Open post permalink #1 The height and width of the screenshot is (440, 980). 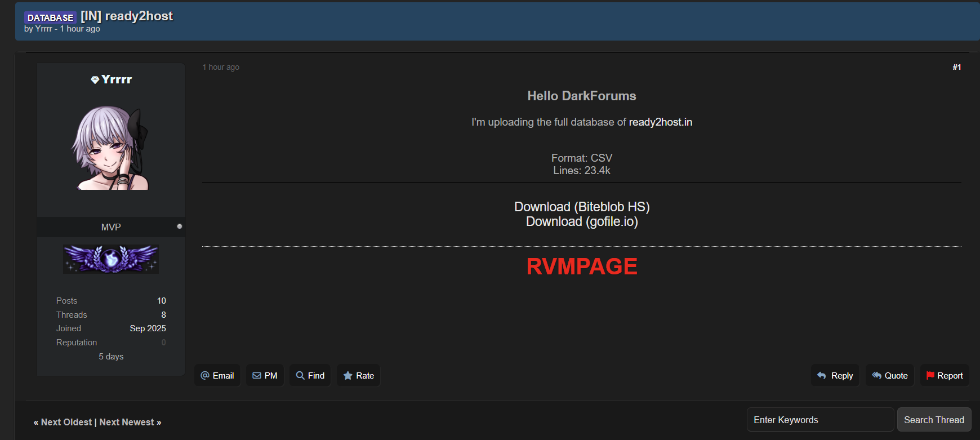pos(956,67)
